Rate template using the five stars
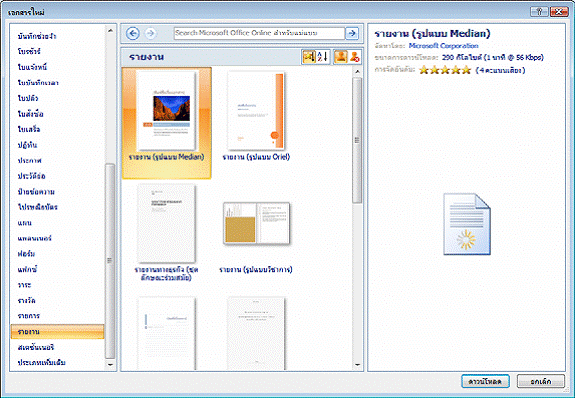 pyautogui.click(x=444, y=70)
